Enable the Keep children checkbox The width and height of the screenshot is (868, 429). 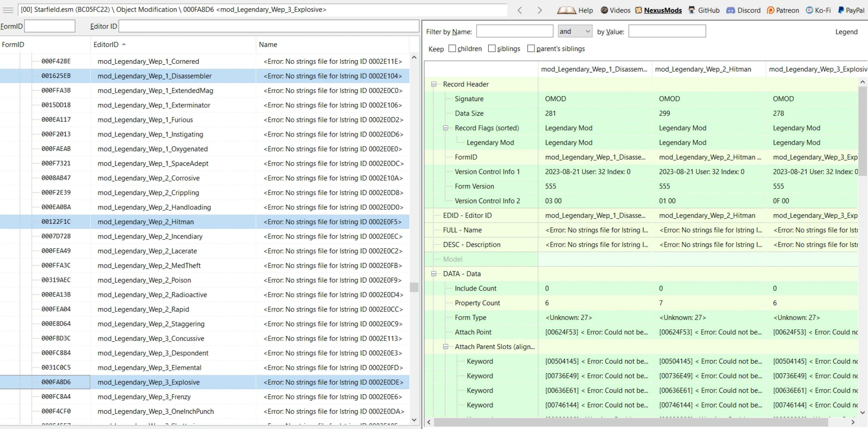point(452,48)
